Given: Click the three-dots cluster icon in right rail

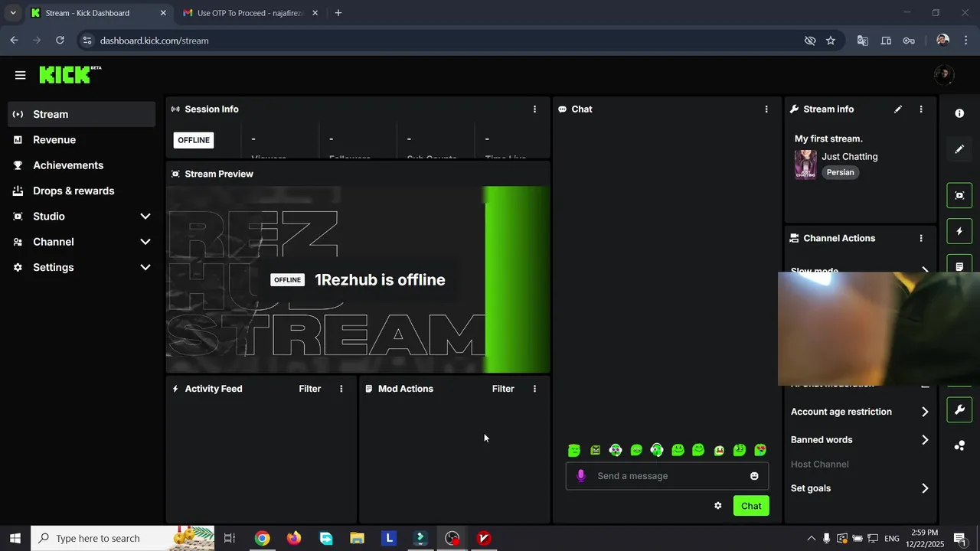Looking at the screenshot, I should coord(959,445).
